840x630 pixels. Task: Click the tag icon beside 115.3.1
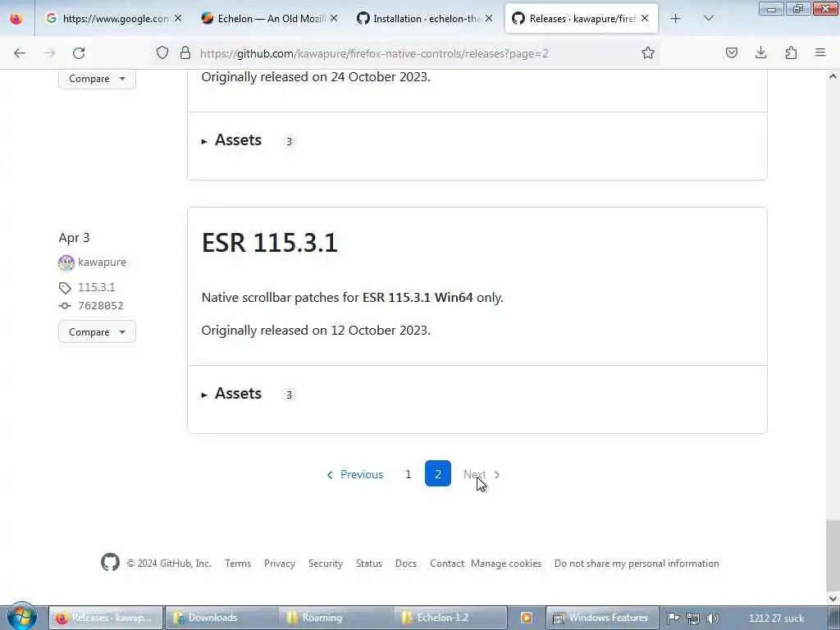(x=65, y=288)
